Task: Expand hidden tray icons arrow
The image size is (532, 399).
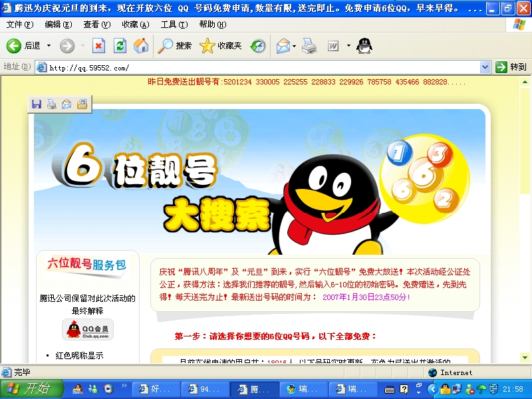Action: [433, 389]
